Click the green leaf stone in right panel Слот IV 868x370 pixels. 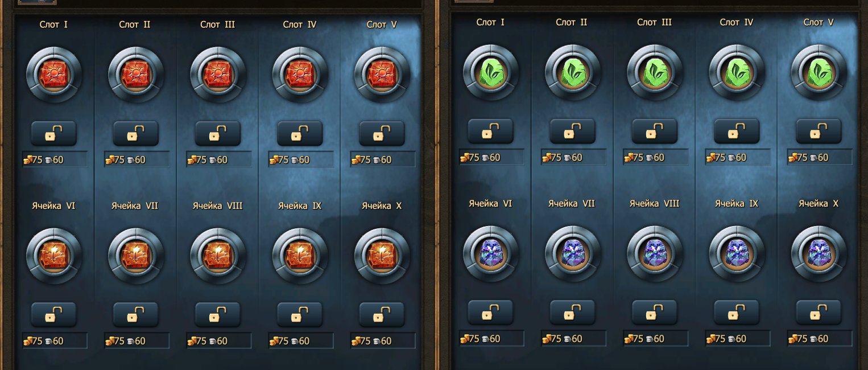(x=737, y=72)
